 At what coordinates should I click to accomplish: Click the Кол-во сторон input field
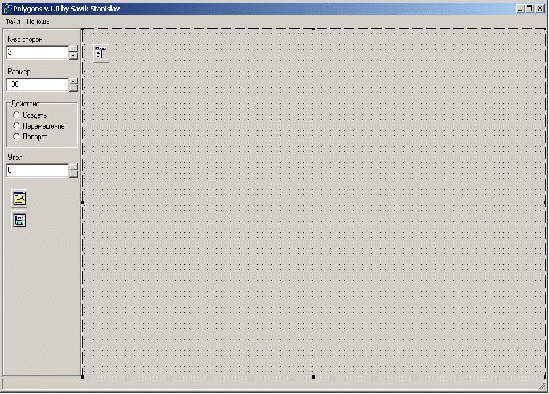pos(37,53)
